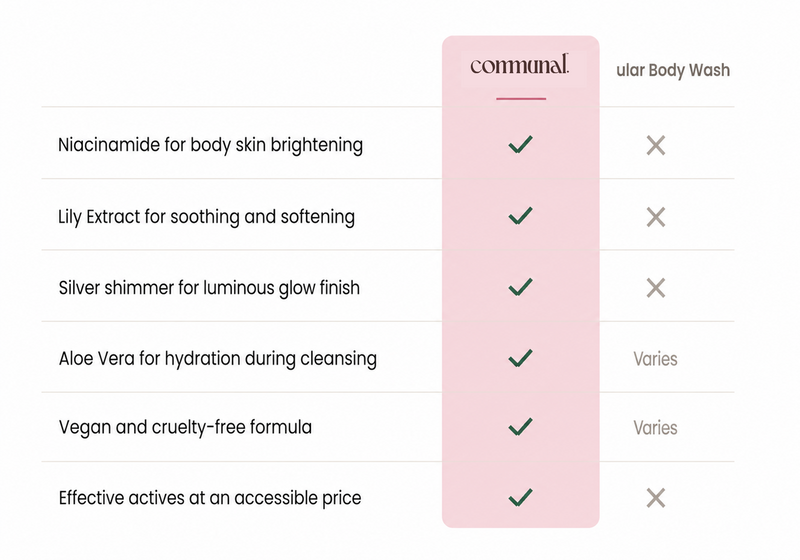Click the checkmark for Vegan formula row
Screen dimensions: 800x560
[x=520, y=427]
